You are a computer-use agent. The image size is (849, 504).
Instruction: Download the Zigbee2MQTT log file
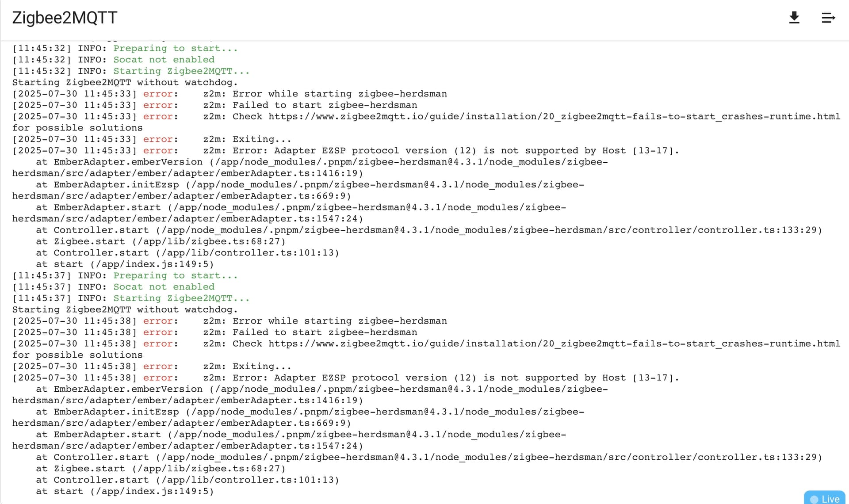pyautogui.click(x=794, y=18)
